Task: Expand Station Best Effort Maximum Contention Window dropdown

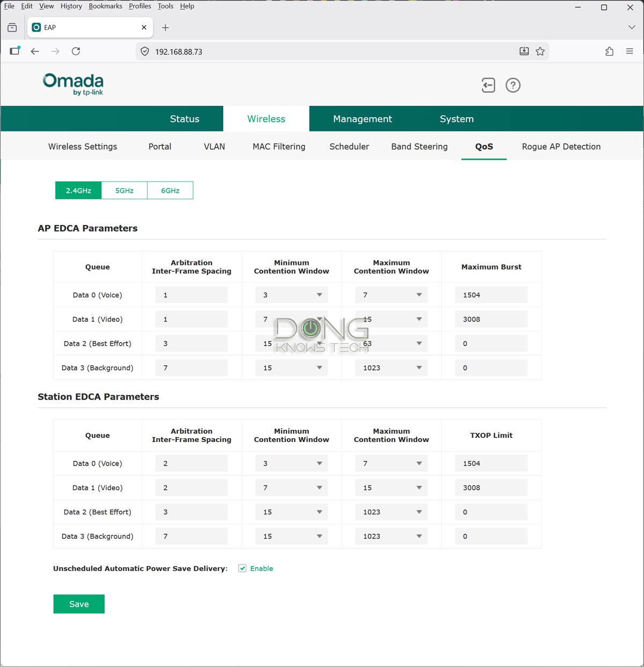Action: coord(391,512)
